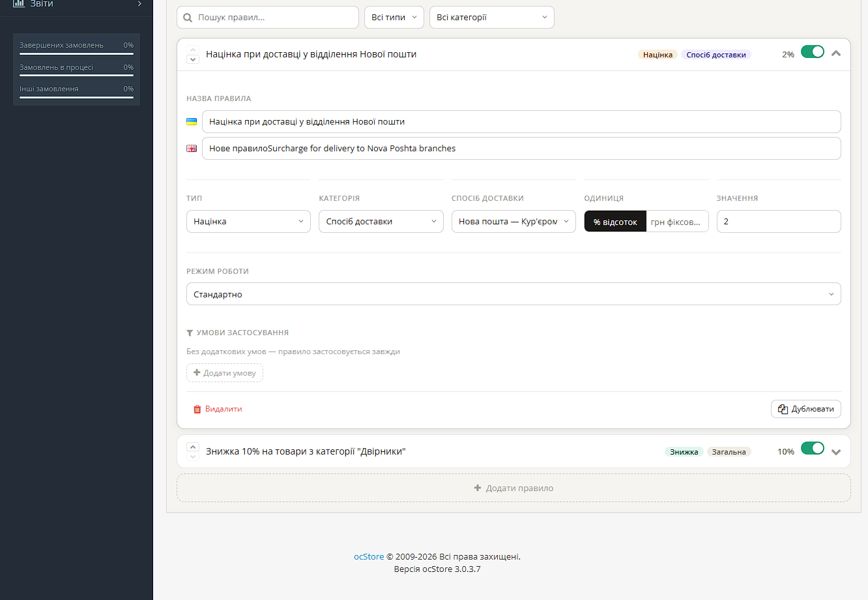
Task: Select the % відсоток unit option
Action: tap(615, 222)
